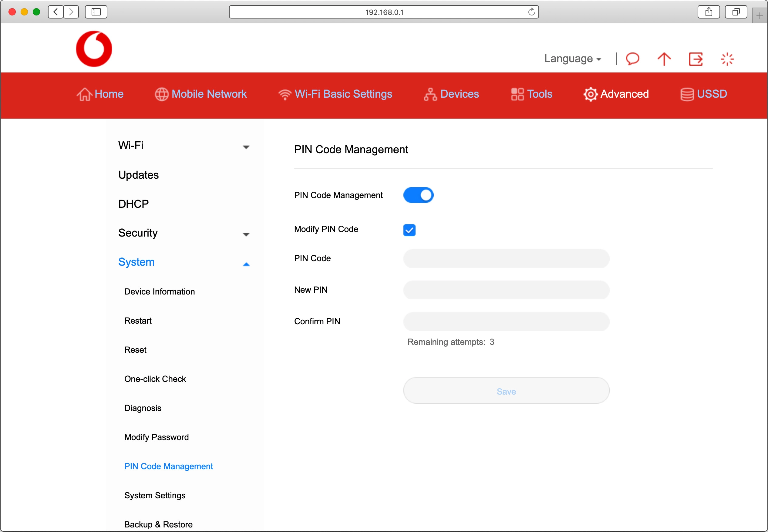Click the logout icon in header

point(696,59)
